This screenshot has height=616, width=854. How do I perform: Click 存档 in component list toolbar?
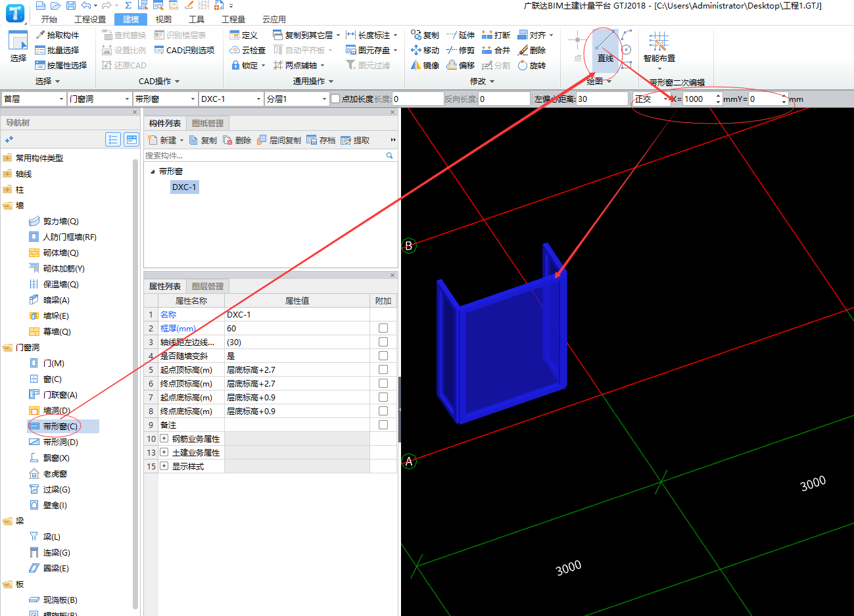[x=321, y=140]
